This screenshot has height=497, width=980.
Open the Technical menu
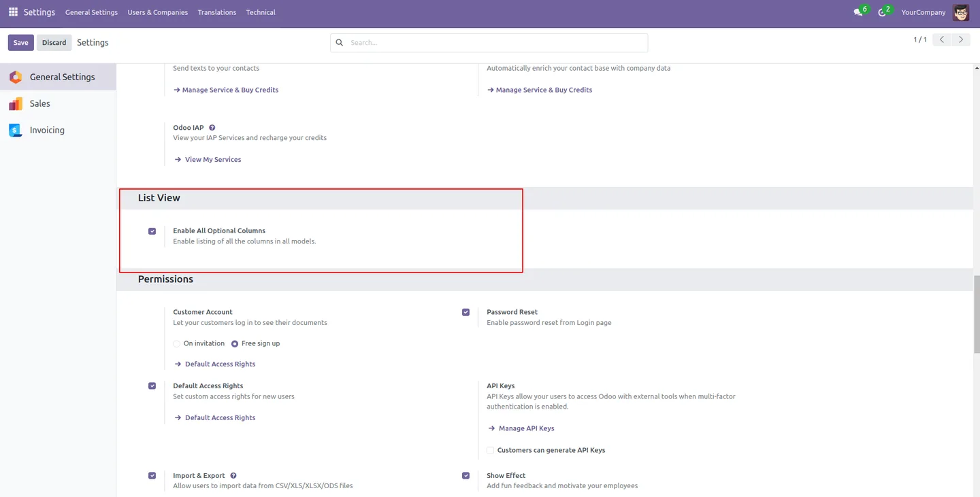pos(261,12)
